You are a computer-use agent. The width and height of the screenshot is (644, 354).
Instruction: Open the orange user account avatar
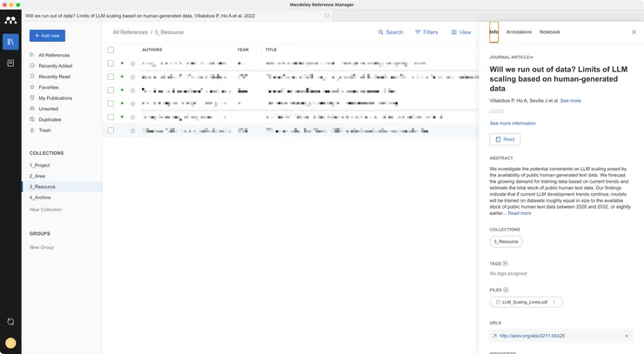tap(10, 343)
